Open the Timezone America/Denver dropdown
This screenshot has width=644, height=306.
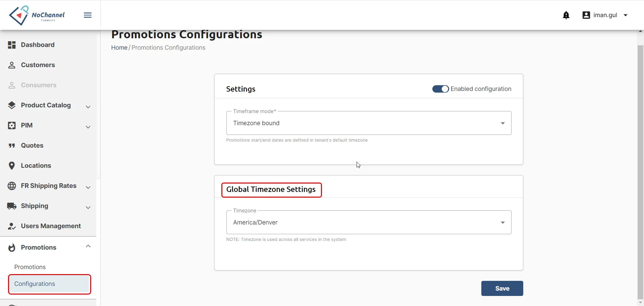click(x=369, y=222)
